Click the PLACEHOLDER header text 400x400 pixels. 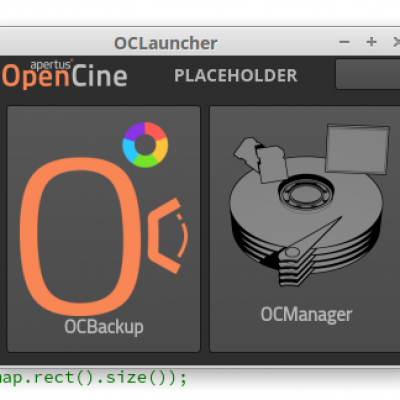click(x=236, y=76)
